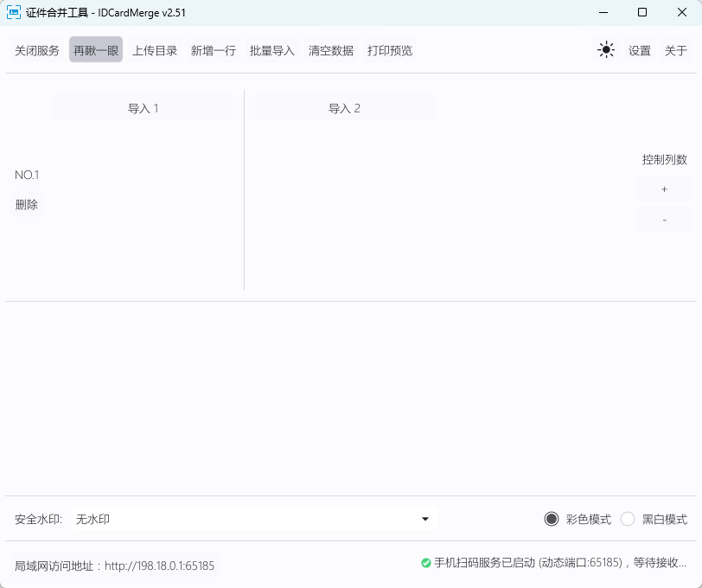This screenshot has width=702, height=588.
Task: Start 批量导入 batch import
Action: pos(272,50)
